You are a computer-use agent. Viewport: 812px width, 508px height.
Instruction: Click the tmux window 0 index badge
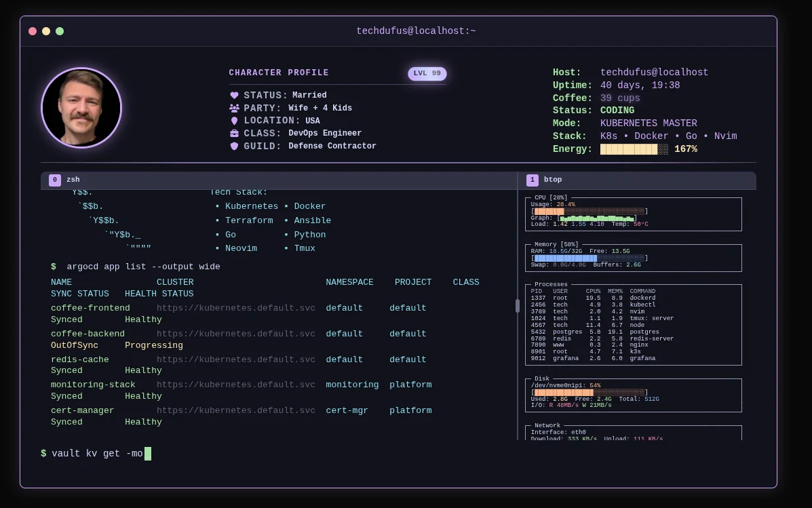tap(55, 180)
